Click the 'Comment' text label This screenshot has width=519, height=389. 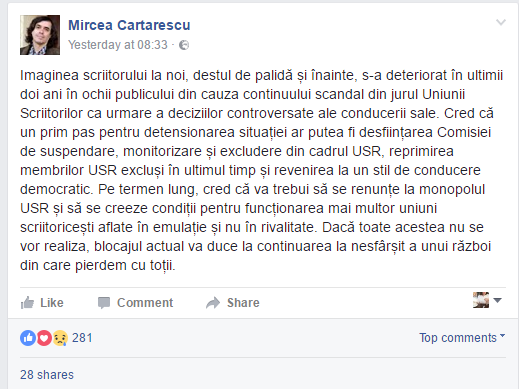tap(145, 303)
